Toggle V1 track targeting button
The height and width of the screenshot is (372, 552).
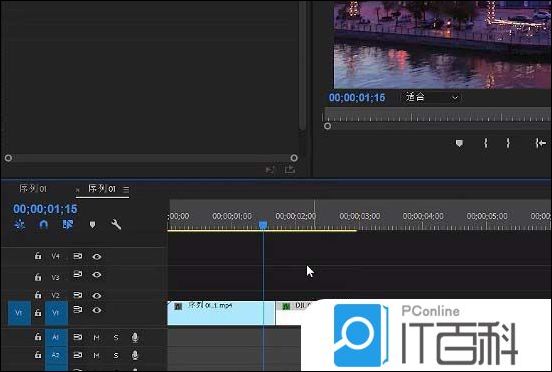coord(56,313)
